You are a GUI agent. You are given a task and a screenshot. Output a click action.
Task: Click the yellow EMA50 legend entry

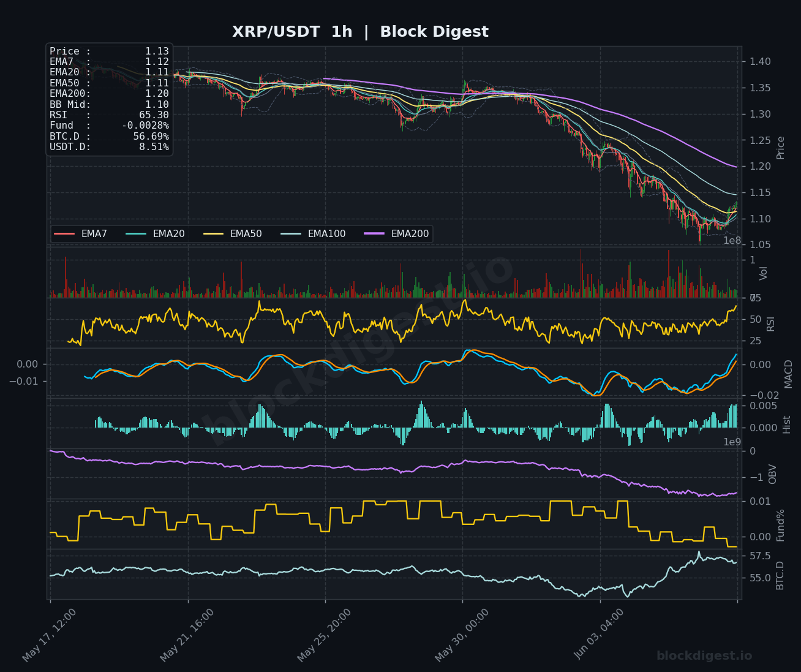tap(232, 234)
